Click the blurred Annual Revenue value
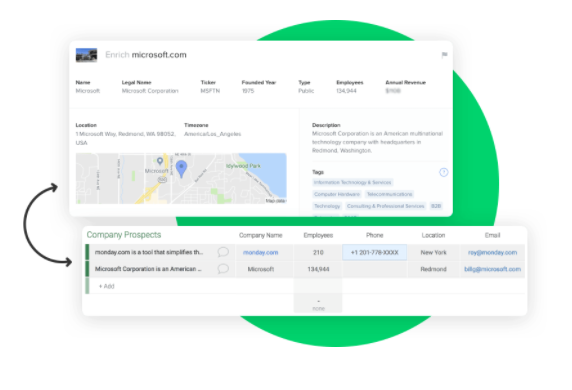 point(393,91)
